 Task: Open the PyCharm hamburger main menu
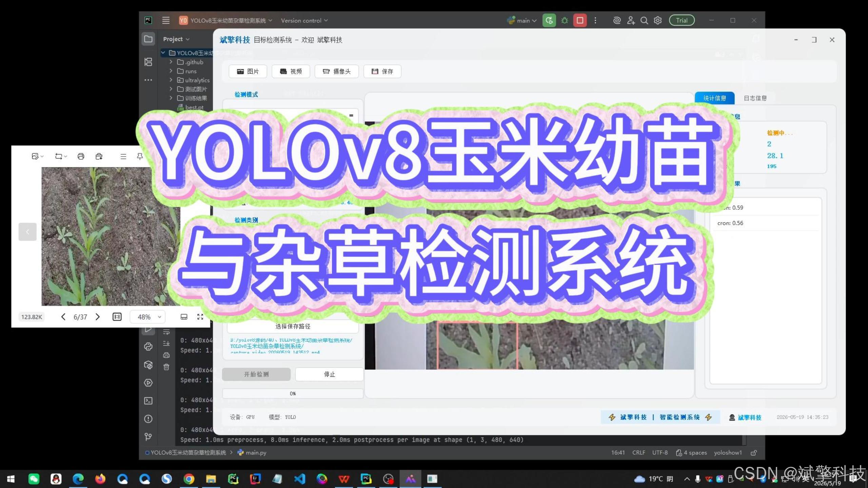click(x=165, y=20)
